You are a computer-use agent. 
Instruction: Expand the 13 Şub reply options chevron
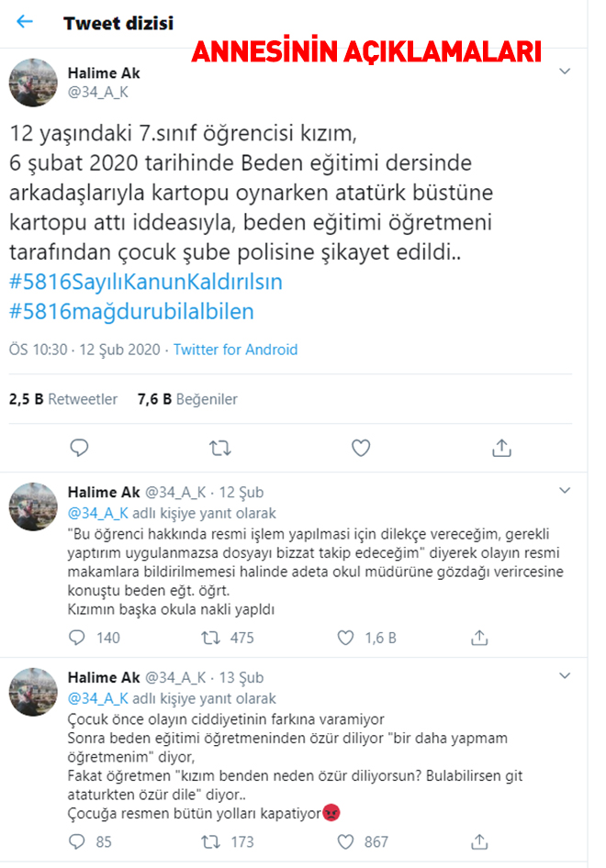[565, 676]
